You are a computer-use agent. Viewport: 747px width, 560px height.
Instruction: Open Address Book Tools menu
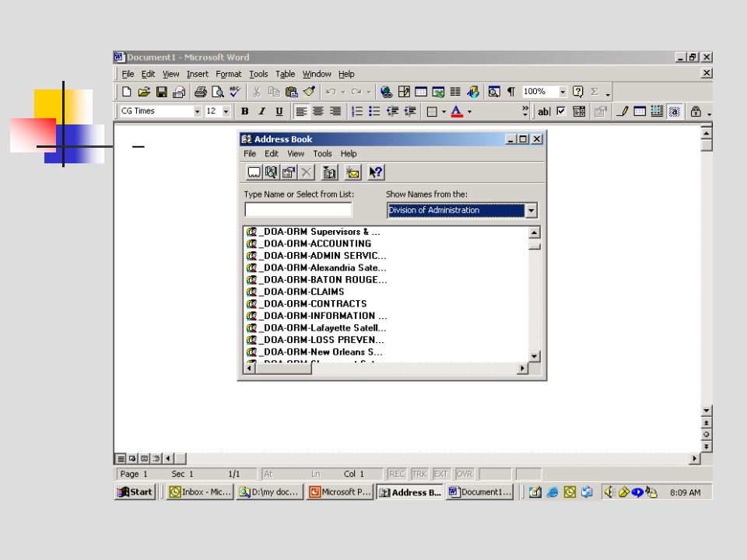tap(322, 153)
